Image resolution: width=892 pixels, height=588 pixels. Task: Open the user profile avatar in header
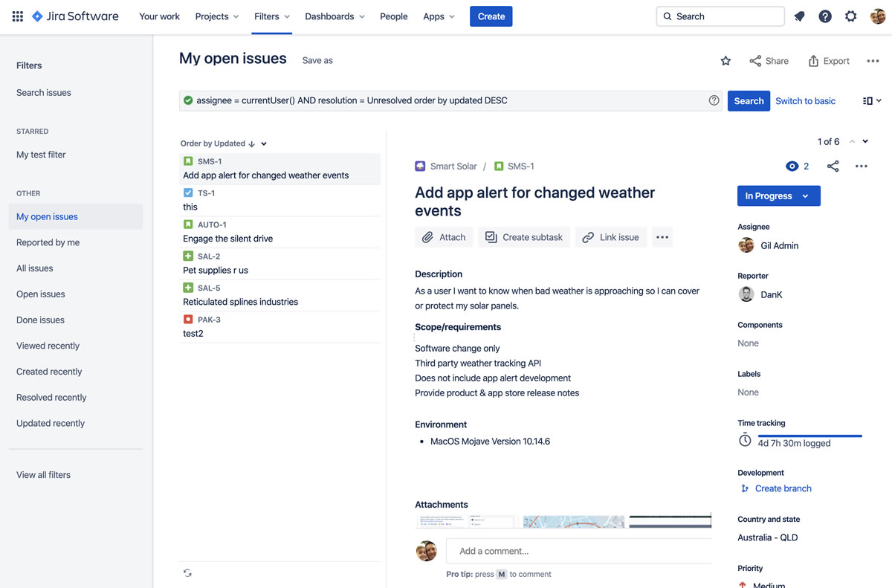click(877, 16)
